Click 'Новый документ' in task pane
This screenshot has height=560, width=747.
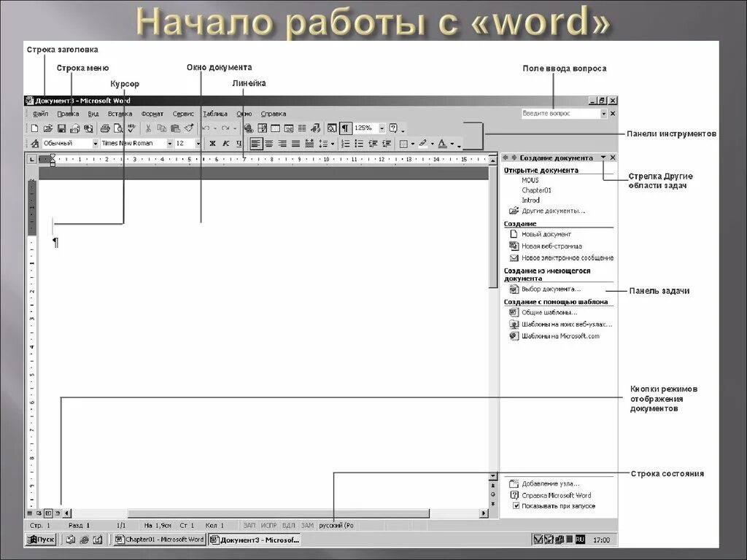(x=546, y=234)
